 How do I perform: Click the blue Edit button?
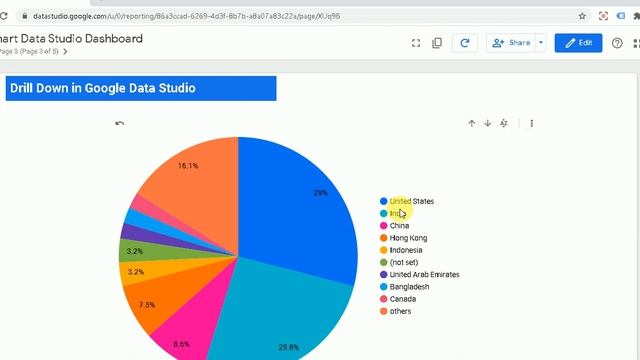[578, 43]
